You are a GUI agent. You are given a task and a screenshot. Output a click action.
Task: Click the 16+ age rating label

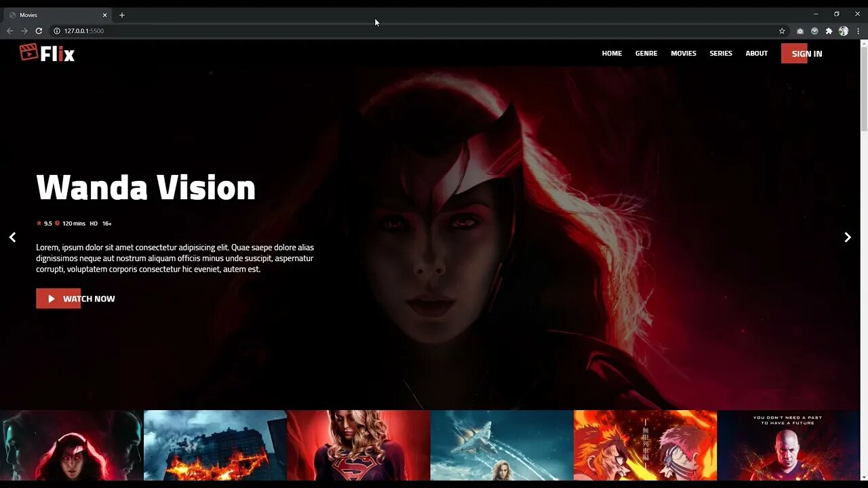point(107,223)
